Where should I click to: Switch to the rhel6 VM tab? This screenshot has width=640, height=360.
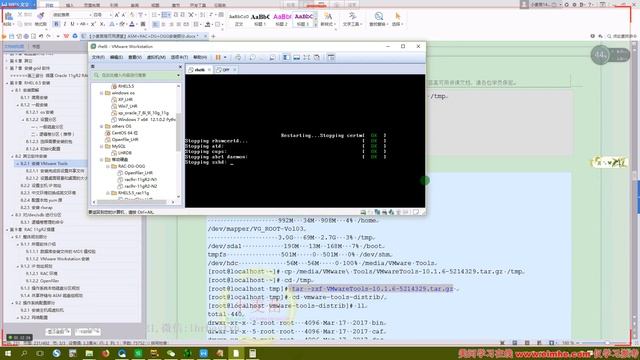tap(200, 70)
